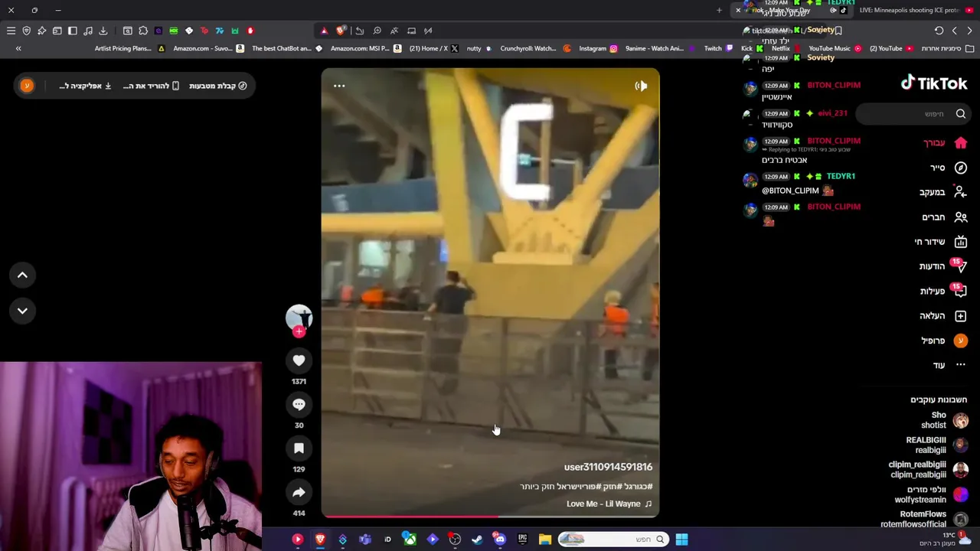Image resolution: width=980 pixels, height=551 pixels.
Task: Like the video with the heart icon
Action: [x=299, y=360]
